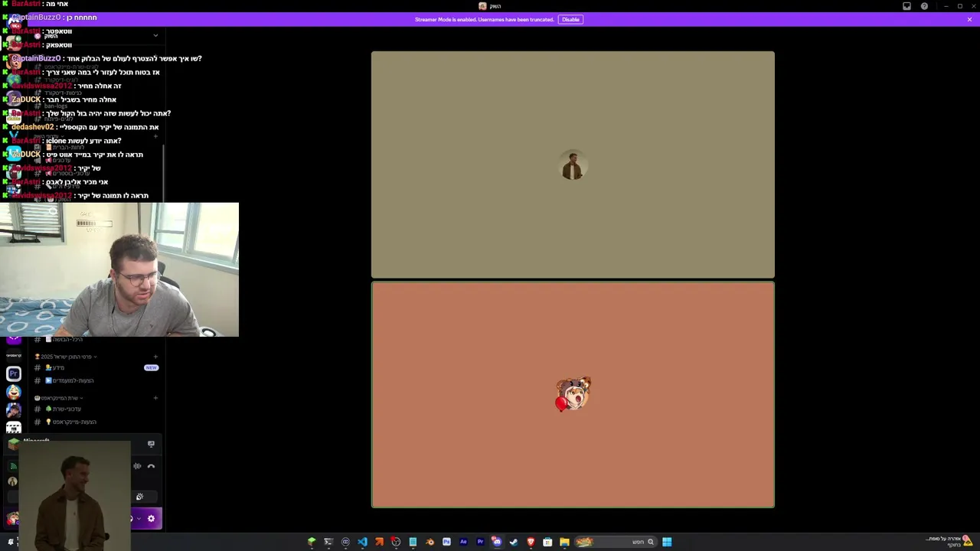
Task: Toggle noise suppression waveform icon
Action: click(x=137, y=465)
